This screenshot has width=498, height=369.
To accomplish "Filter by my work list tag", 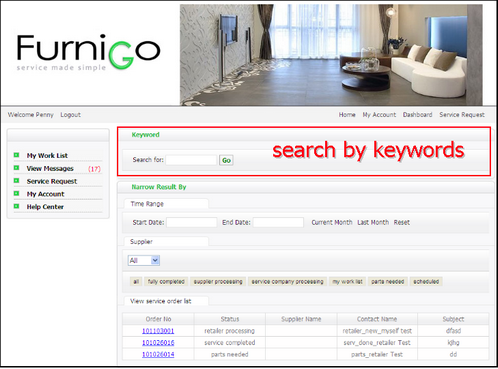I will (x=347, y=281).
